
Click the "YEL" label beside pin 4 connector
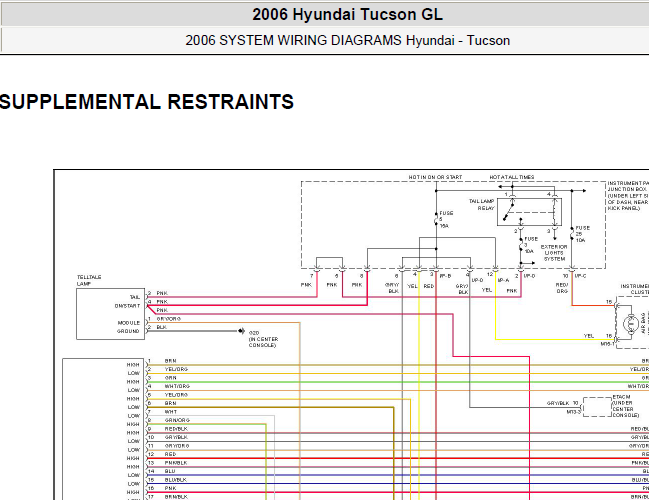(x=412, y=286)
